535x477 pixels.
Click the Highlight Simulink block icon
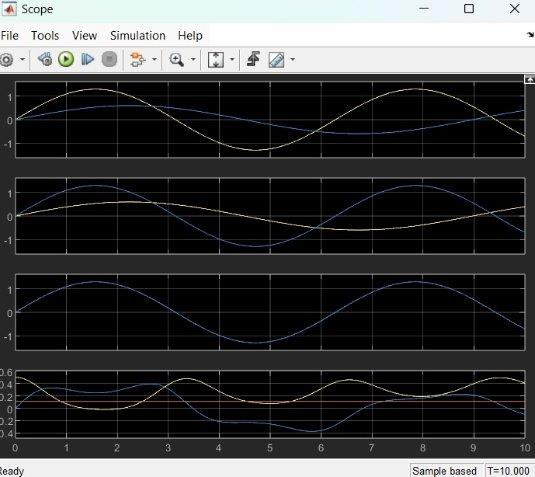click(x=138, y=59)
